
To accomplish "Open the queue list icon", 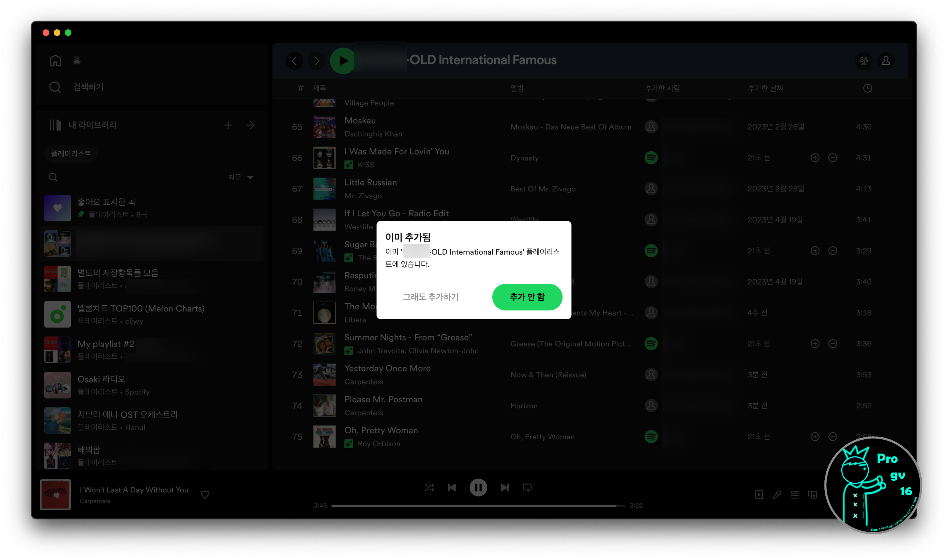I will pos(794,494).
